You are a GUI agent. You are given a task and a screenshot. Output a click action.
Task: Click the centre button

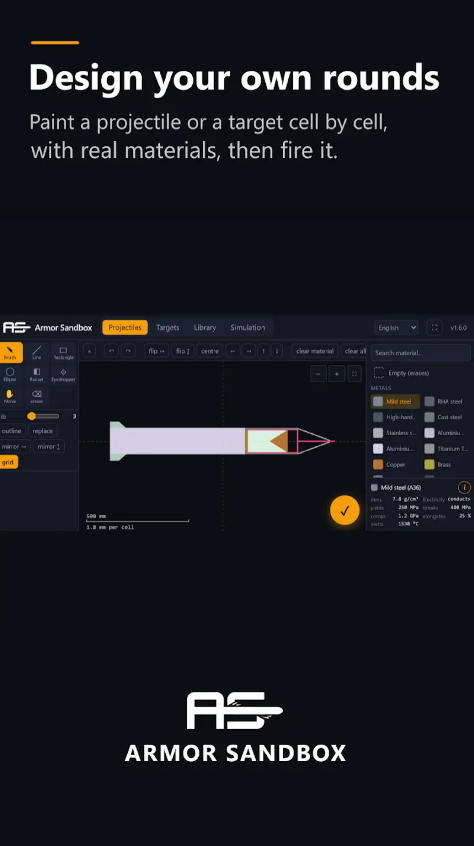pos(210,351)
